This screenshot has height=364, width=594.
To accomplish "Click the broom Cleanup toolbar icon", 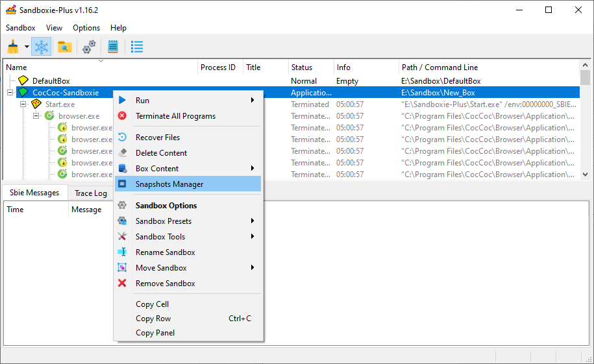I will 13,47.
